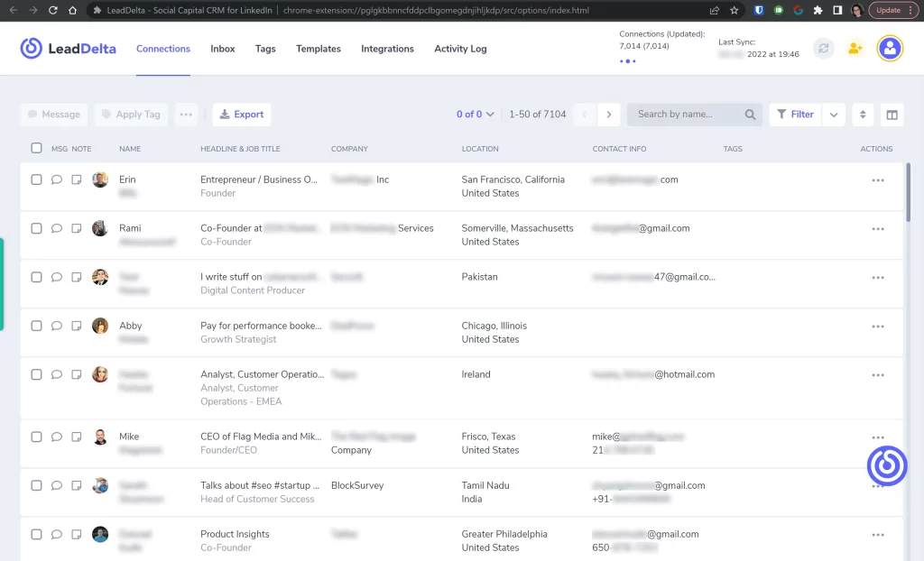924x561 pixels.
Task: Toggle the select-all header checkbox
Action: [36, 148]
